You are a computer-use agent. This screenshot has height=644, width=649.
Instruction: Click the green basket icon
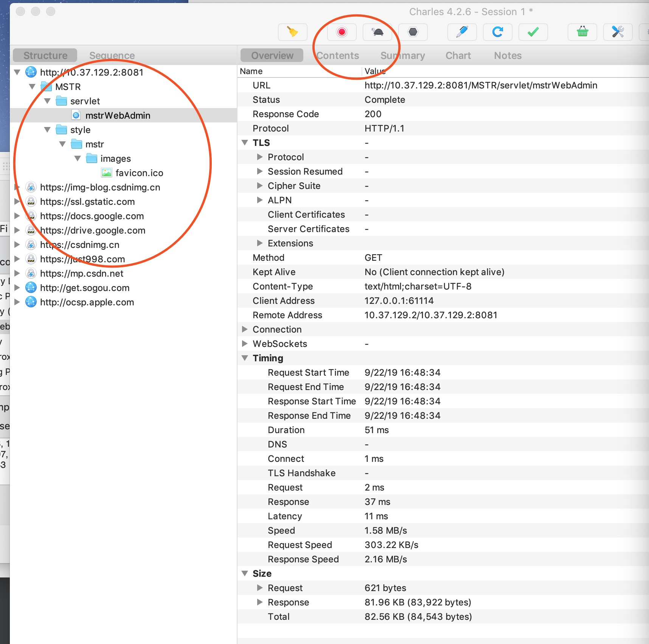pos(582,32)
